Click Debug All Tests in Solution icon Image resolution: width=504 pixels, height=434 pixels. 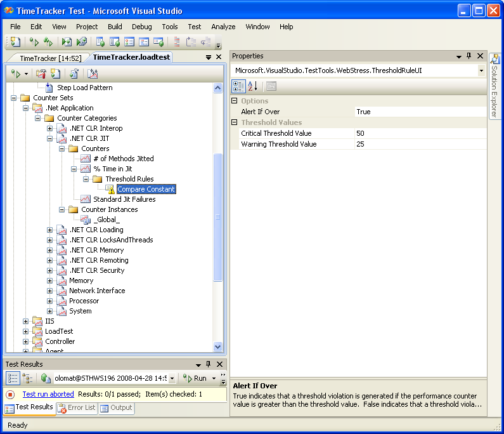[x=82, y=42]
